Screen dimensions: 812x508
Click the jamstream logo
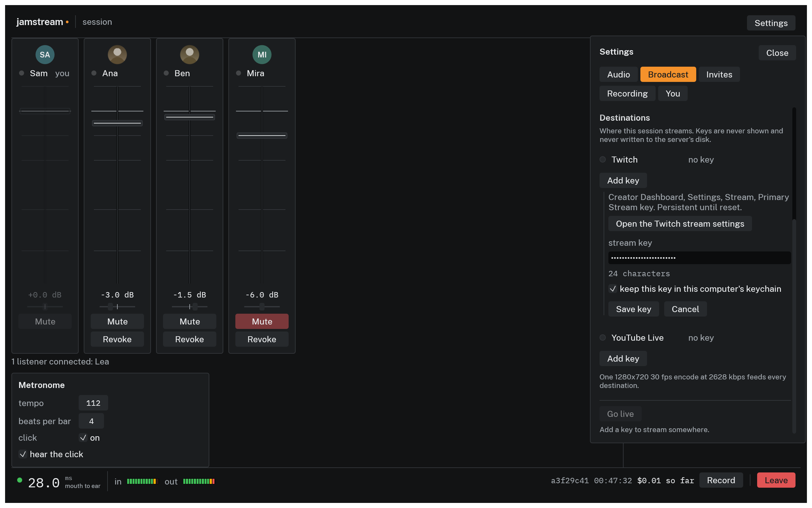[x=42, y=22]
